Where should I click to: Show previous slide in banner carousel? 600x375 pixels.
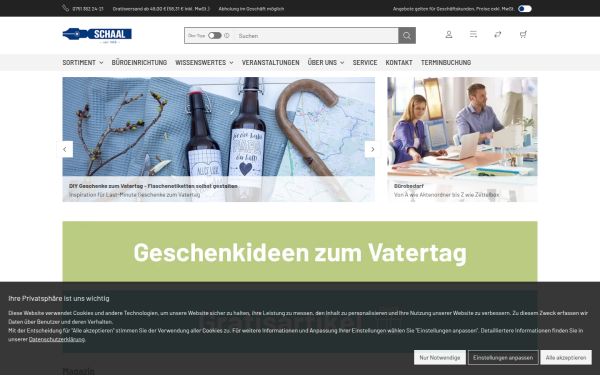pos(65,149)
